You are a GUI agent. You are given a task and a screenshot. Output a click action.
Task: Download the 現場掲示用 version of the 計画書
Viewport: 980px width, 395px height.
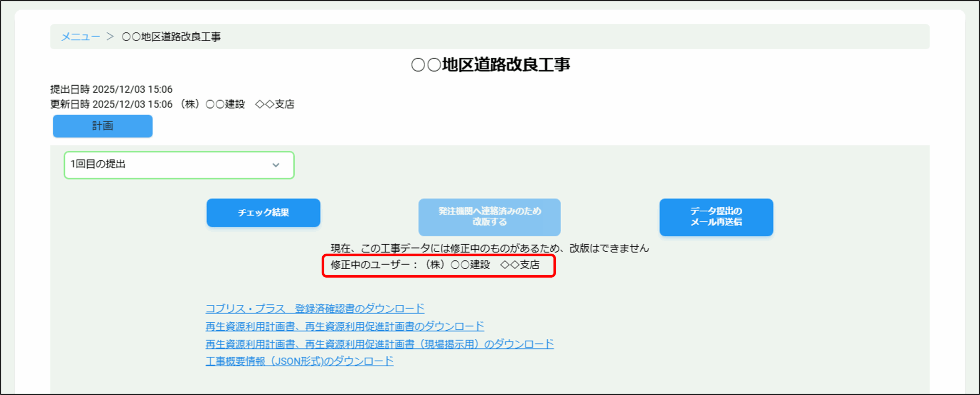pos(379,344)
